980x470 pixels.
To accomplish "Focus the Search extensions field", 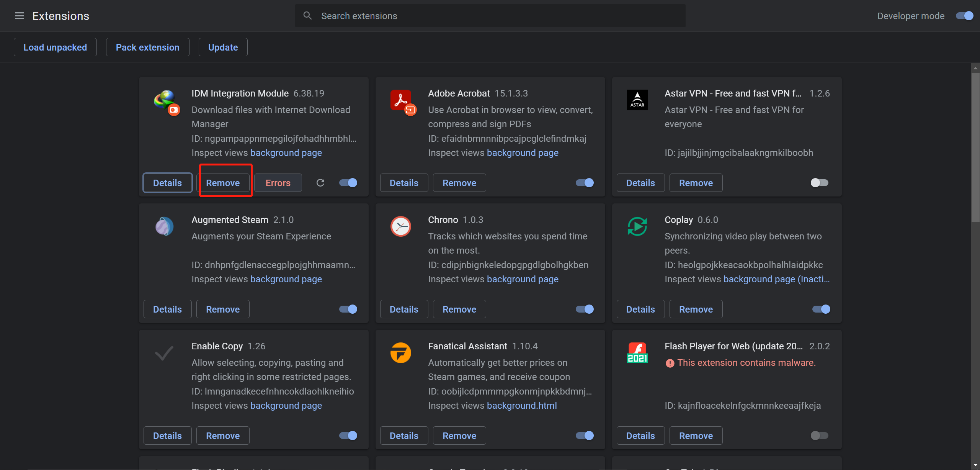I will point(490,16).
